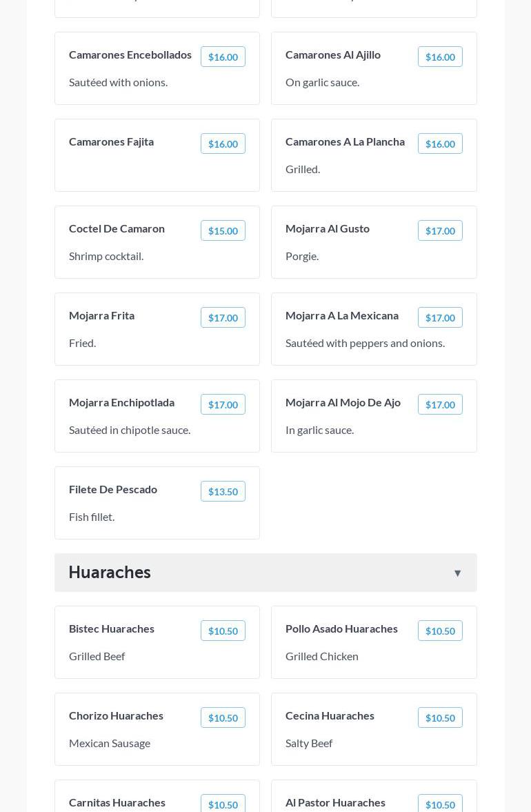This screenshot has height=812, width=531.
Task: Click the Chorizo Huaraches price tag
Action: [223, 718]
